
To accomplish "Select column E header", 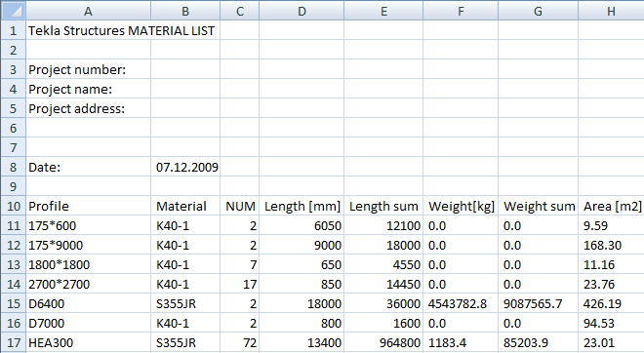I will [x=383, y=11].
